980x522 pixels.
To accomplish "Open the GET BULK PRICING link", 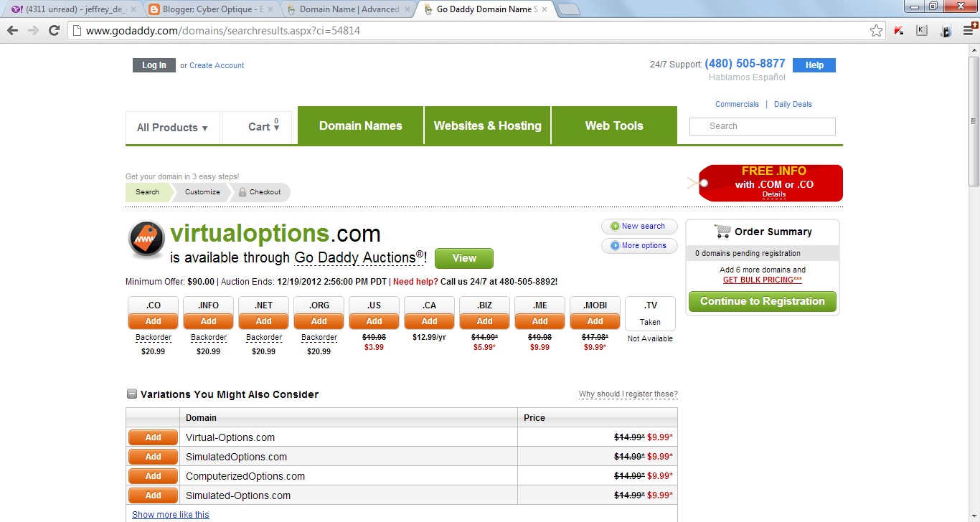I will (x=763, y=280).
